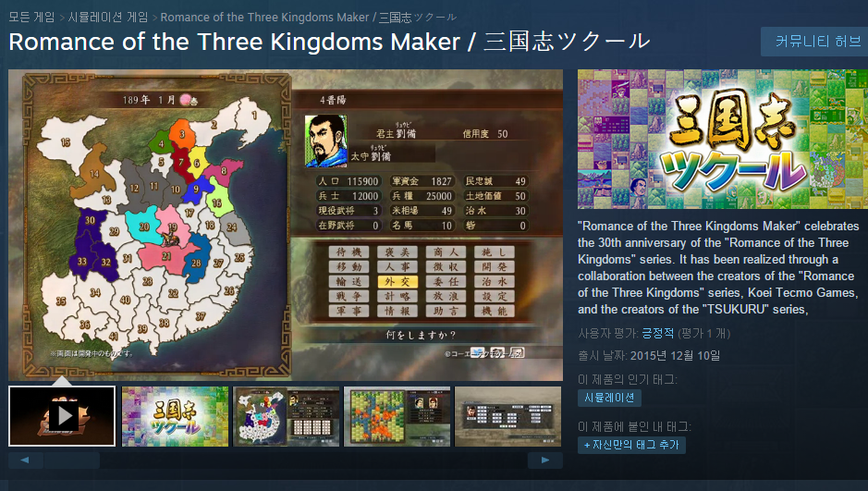Click the highlighted 外交 command in screenshot
This screenshot has width=868, height=491.
pyautogui.click(x=397, y=282)
